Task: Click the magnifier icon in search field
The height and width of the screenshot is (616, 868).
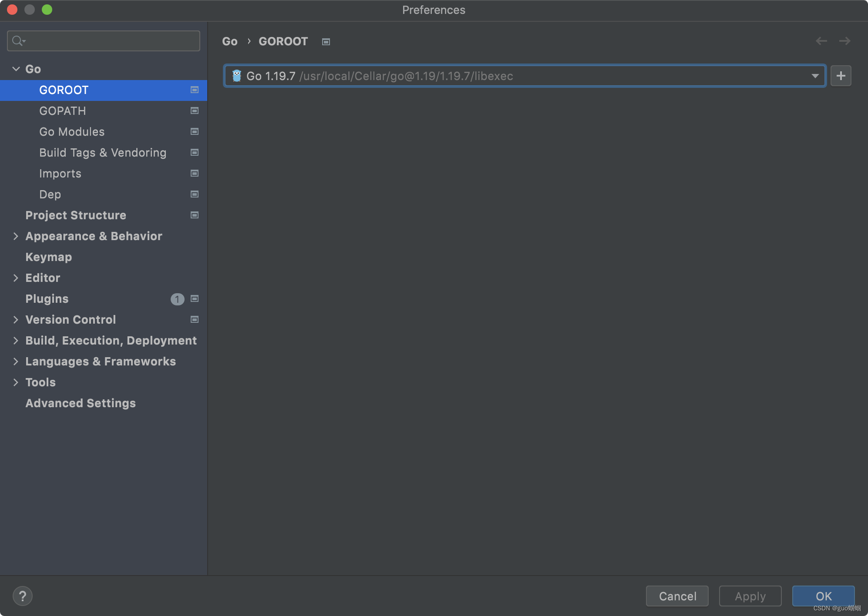Action: pyautogui.click(x=18, y=40)
